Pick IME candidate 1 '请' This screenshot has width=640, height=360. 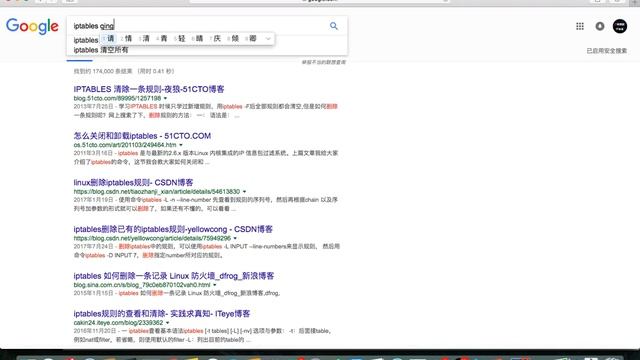[x=109, y=39]
